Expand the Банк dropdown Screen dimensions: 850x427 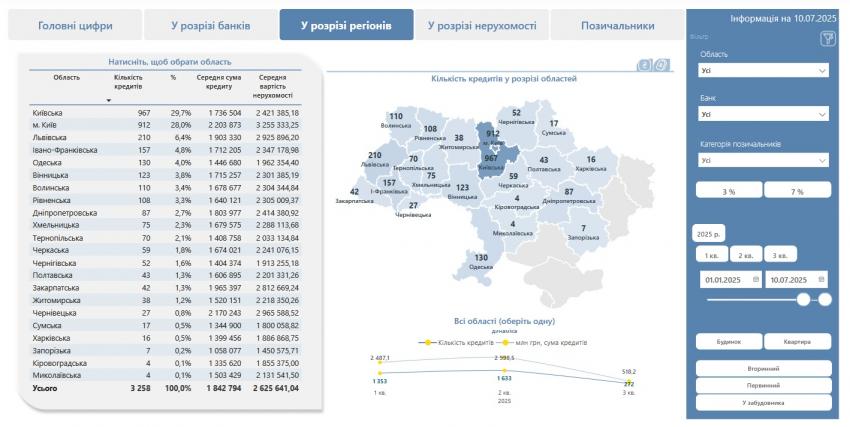click(764, 115)
